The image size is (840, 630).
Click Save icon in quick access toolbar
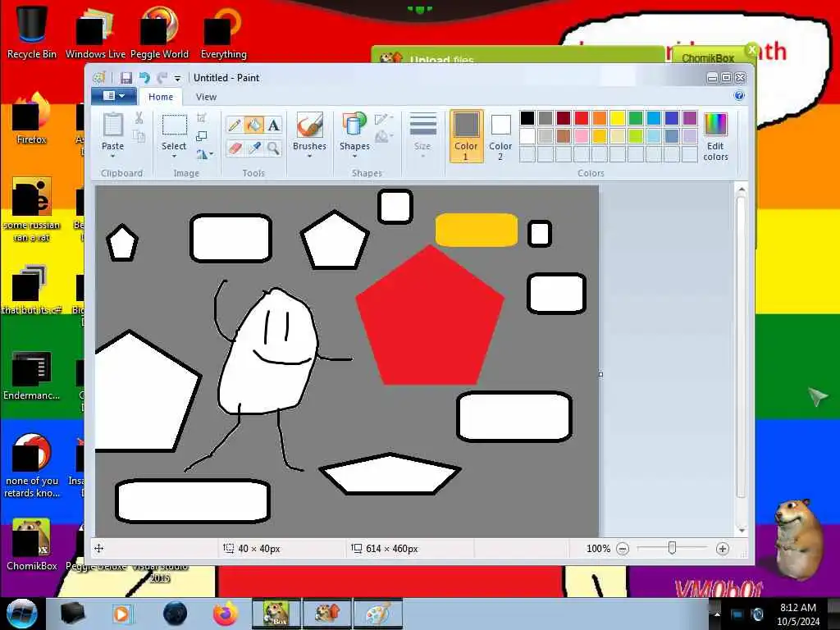126,78
